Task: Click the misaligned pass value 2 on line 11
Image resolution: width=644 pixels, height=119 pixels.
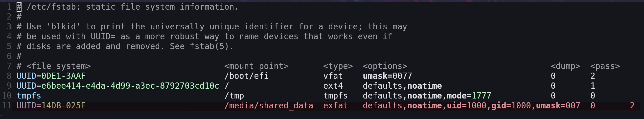Action: 632,105
